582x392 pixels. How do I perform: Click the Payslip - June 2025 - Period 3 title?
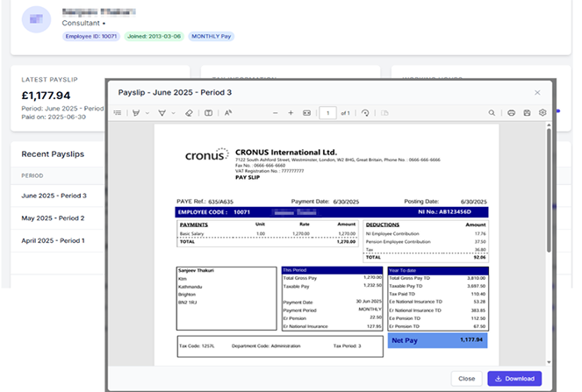click(x=175, y=92)
